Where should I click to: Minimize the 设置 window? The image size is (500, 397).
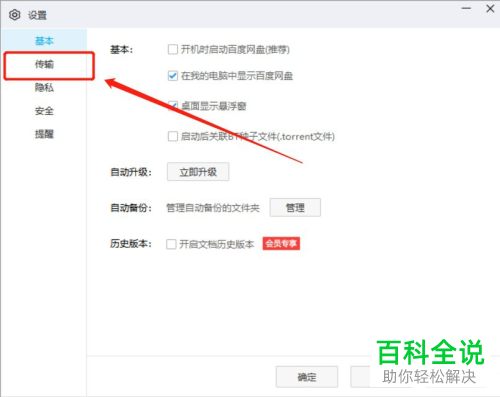click(466, 8)
